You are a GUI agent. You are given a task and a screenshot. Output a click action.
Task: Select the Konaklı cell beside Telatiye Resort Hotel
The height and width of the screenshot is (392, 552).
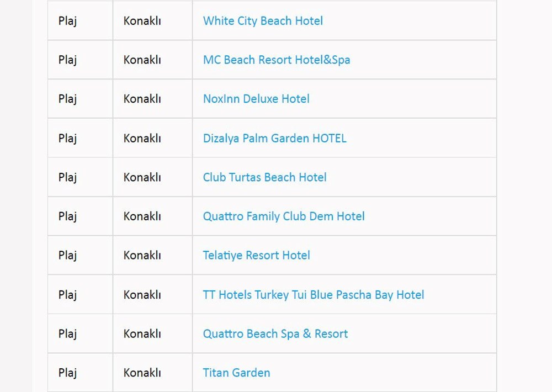tap(142, 256)
